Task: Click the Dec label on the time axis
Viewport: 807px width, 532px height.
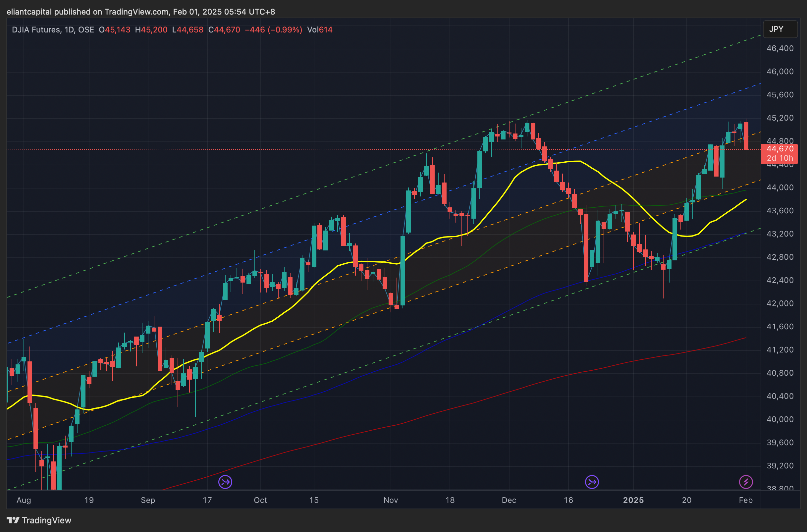Action: coord(509,500)
